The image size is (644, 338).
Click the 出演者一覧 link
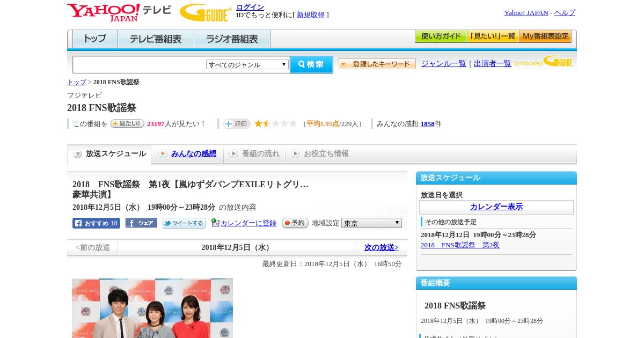coord(493,64)
